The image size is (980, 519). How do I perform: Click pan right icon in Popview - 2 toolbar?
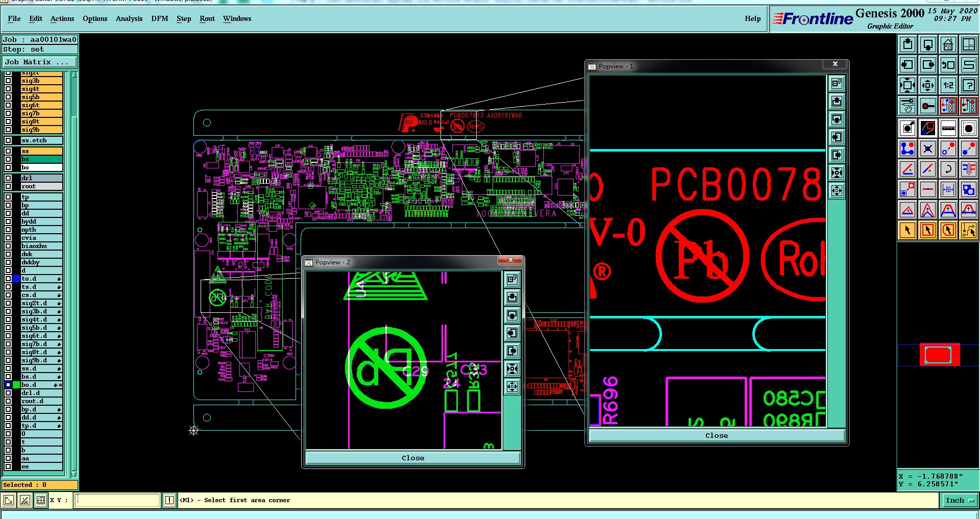coord(512,351)
